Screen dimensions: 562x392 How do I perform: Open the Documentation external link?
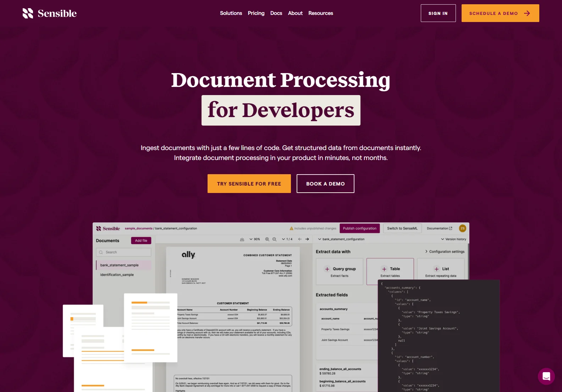(x=439, y=228)
